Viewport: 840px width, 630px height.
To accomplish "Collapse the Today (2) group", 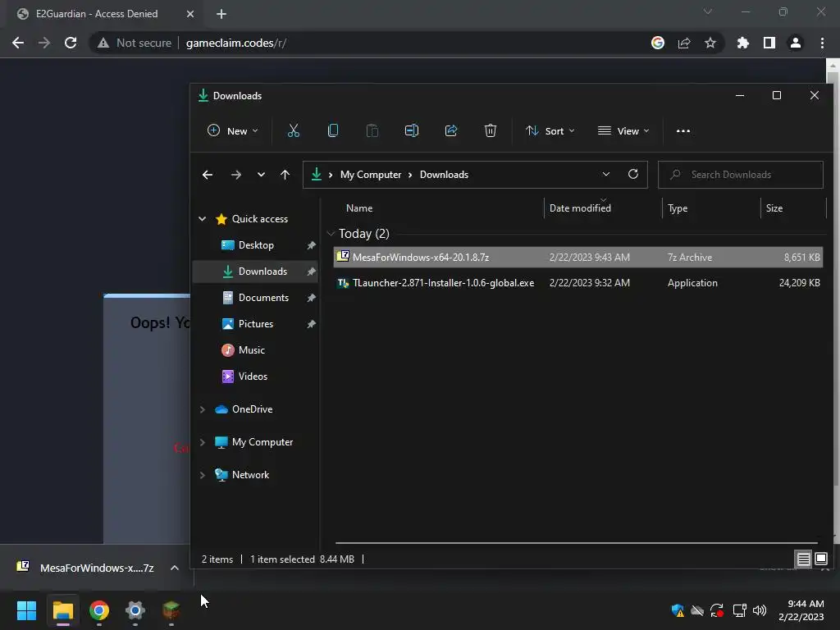I will coord(331,234).
